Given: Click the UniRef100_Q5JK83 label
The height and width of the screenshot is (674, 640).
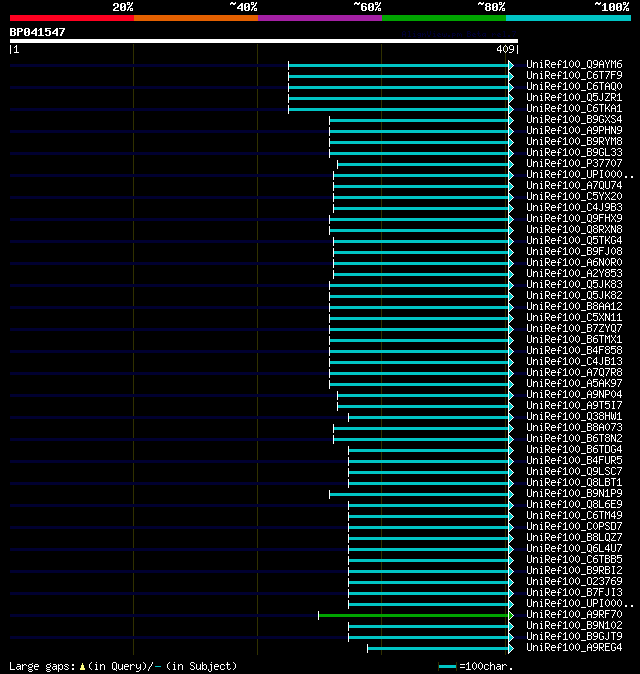Looking at the screenshot, I should pos(574,285).
